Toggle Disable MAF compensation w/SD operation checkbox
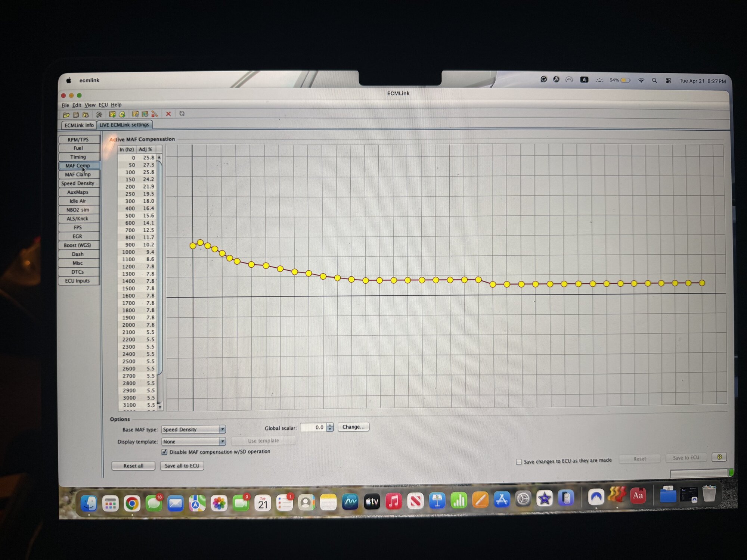Viewport: 747px width, 560px height. point(164,452)
